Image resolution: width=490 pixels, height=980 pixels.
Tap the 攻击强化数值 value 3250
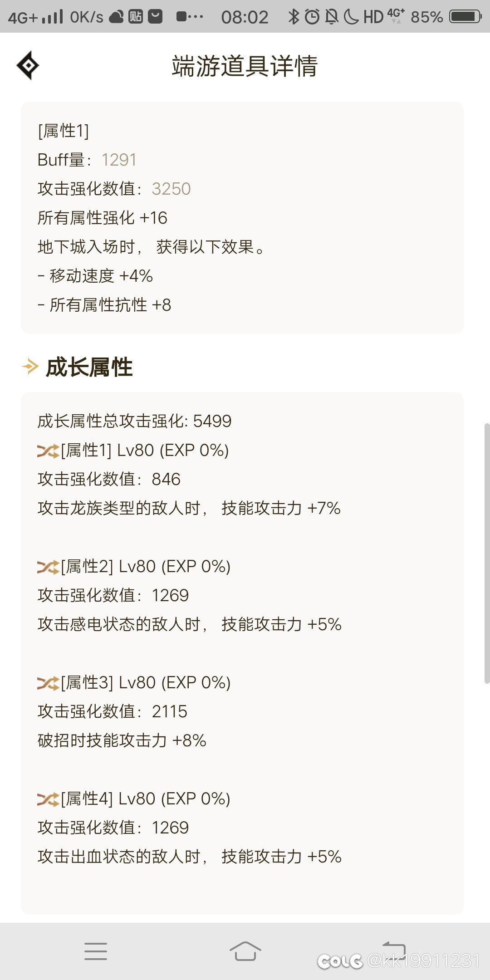point(171,189)
